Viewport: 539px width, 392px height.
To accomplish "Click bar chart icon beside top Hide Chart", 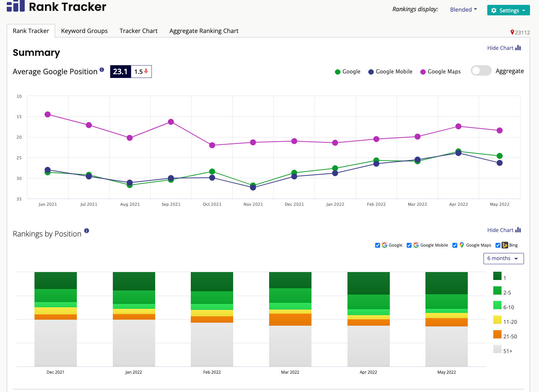I will click(518, 48).
